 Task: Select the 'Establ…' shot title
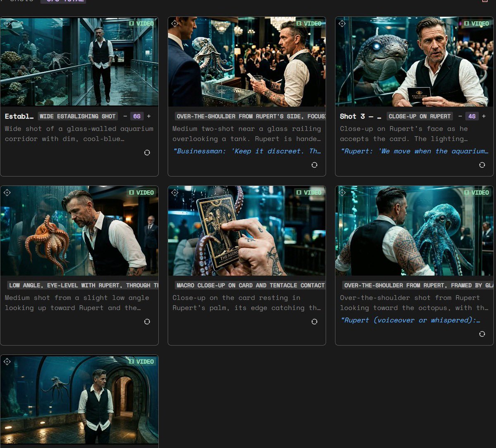tap(19, 116)
